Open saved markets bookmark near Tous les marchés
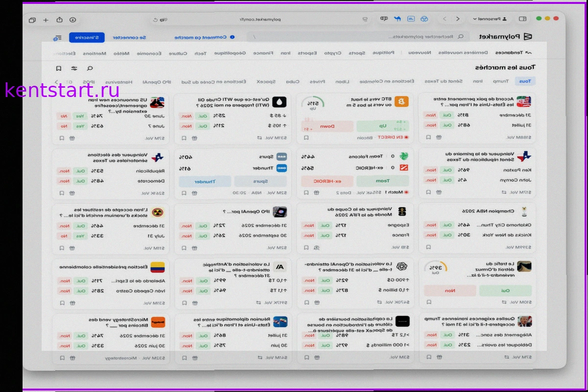The height and width of the screenshot is (392, 588). tap(58, 68)
